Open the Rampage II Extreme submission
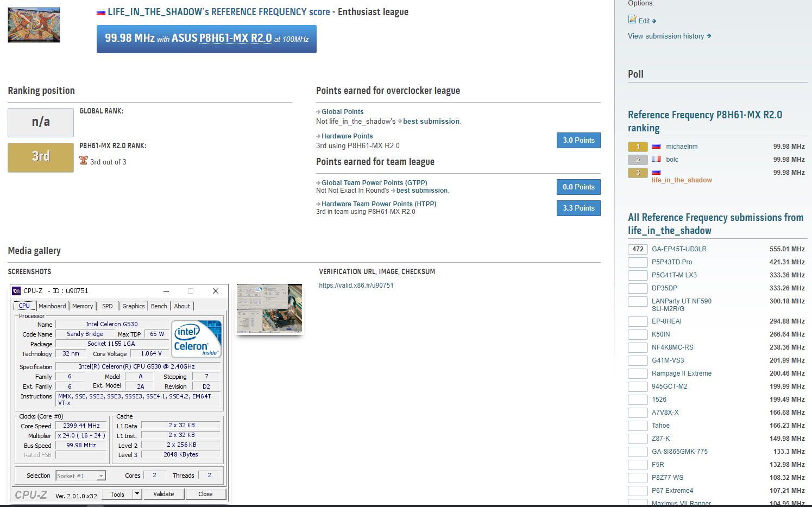Screen dimensions: 812x507 click(x=682, y=373)
